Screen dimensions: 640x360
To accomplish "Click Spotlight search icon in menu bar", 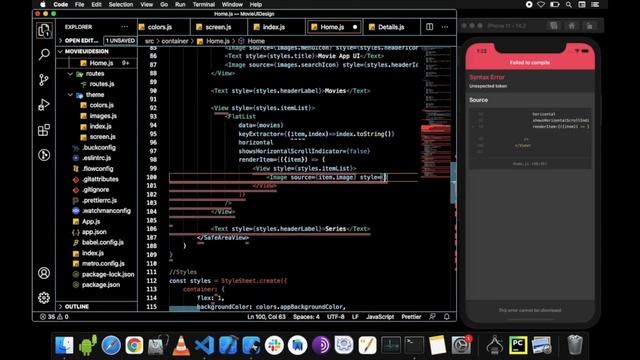I will tap(569, 4).
